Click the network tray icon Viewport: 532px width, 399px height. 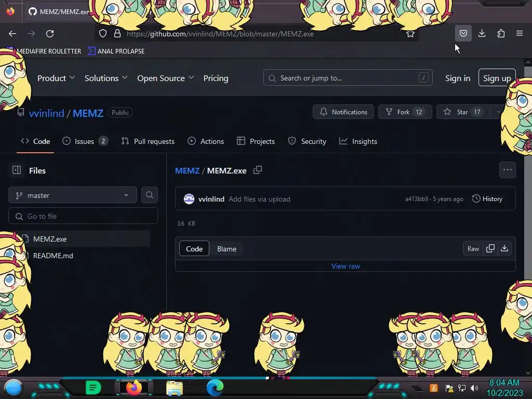pyautogui.click(x=462, y=388)
